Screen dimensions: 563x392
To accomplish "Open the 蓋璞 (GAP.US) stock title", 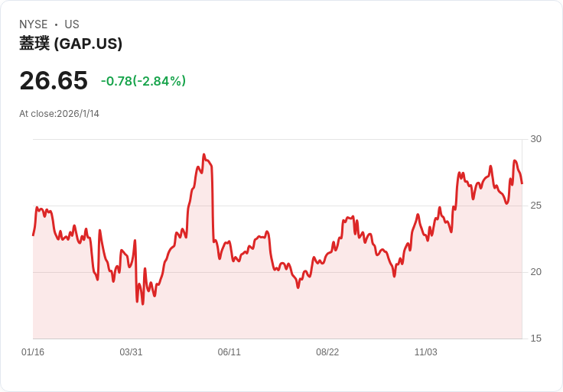I will [x=70, y=44].
